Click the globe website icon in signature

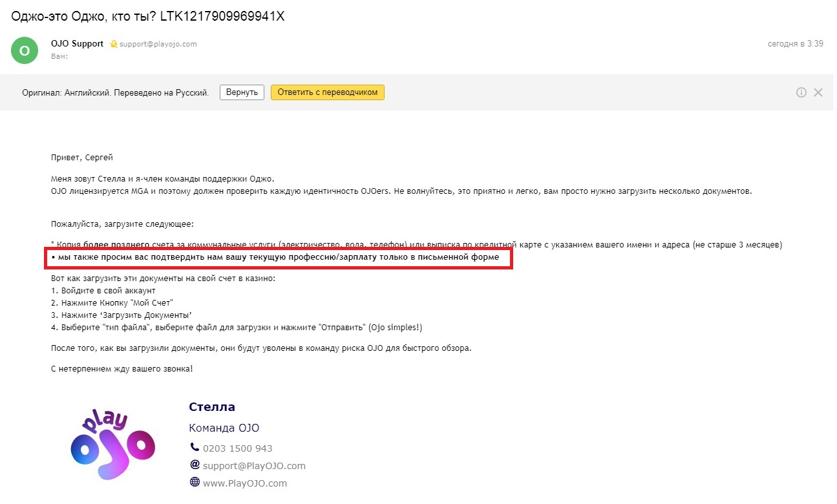pyautogui.click(x=195, y=482)
